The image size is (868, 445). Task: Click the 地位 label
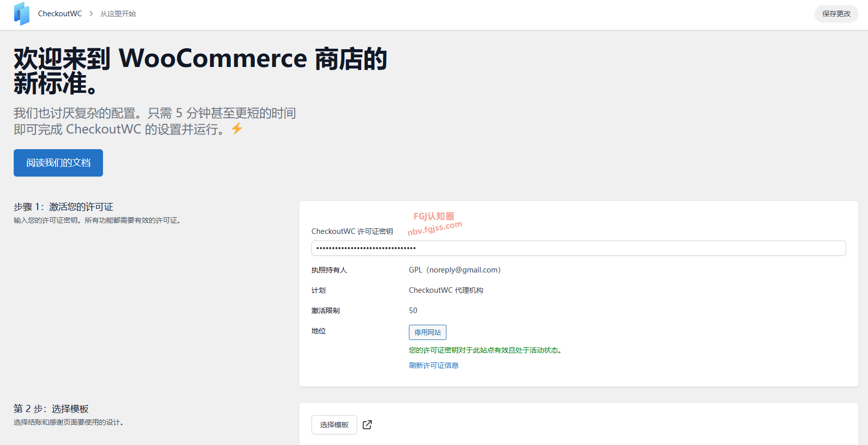click(x=319, y=331)
